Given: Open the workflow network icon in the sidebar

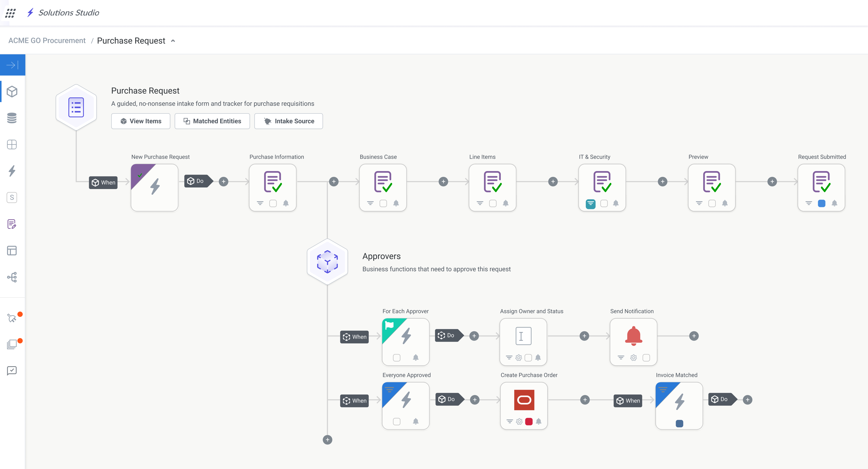Looking at the screenshot, I should [12, 277].
